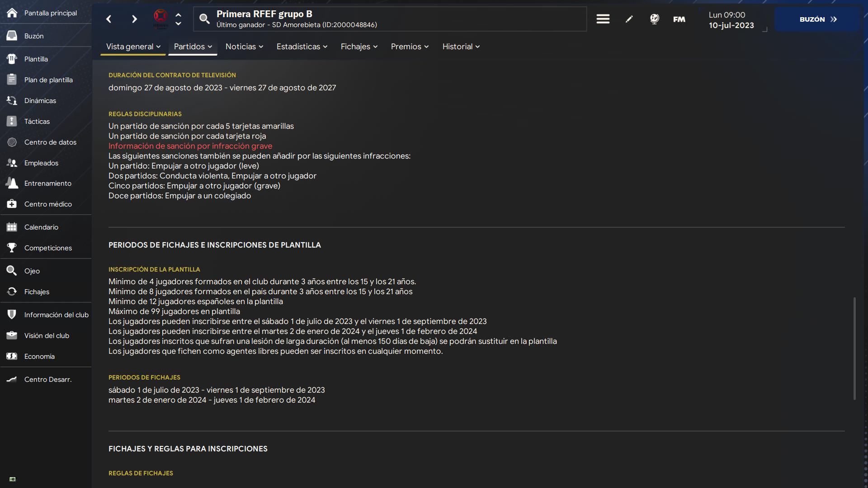The image size is (868, 488).
Task: Switch to next club with down chevron
Action: pyautogui.click(x=178, y=23)
